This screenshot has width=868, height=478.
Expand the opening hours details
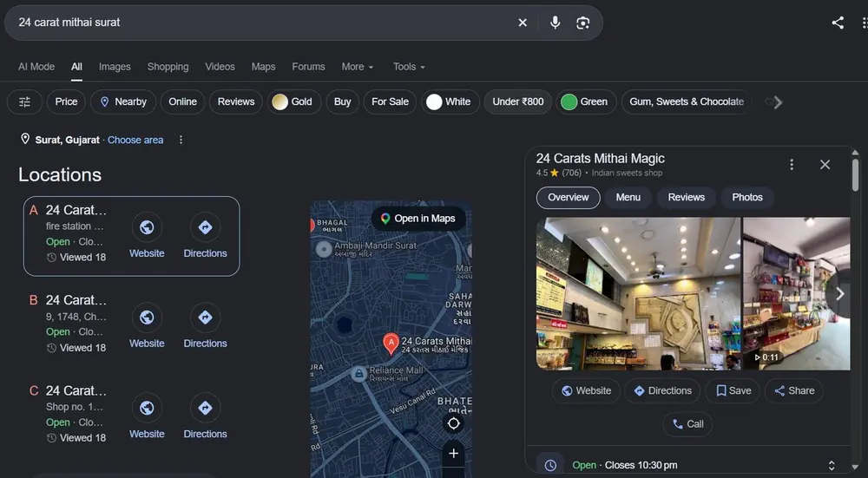[x=831, y=465]
